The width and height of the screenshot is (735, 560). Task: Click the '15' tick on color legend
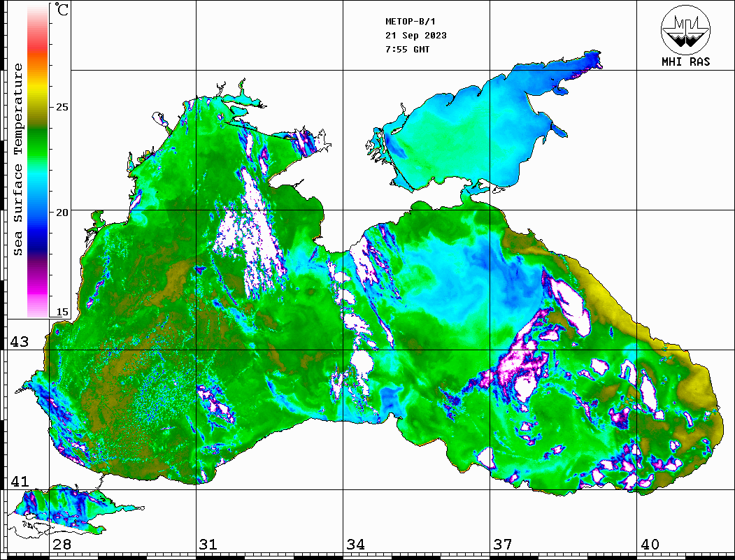click(x=62, y=312)
